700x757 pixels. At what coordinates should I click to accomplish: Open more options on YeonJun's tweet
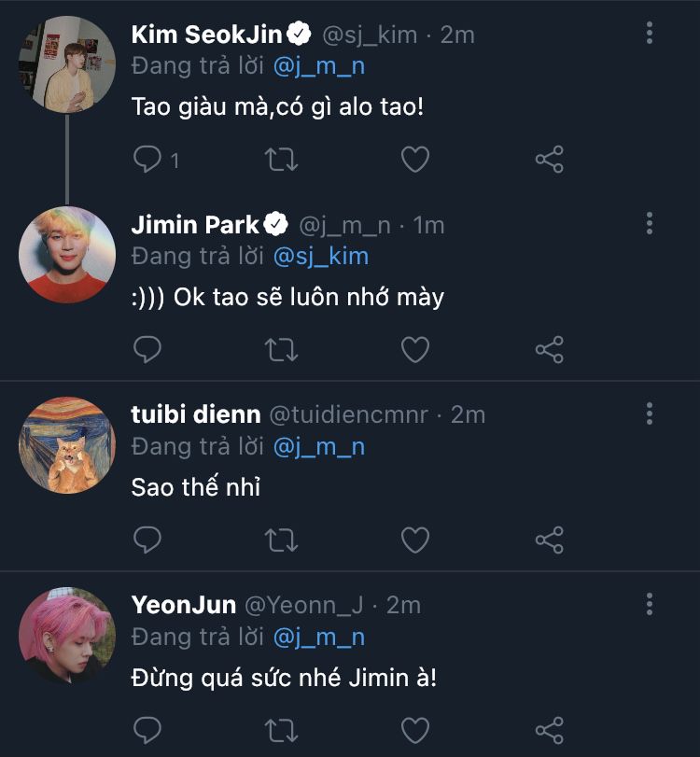pyautogui.click(x=650, y=604)
